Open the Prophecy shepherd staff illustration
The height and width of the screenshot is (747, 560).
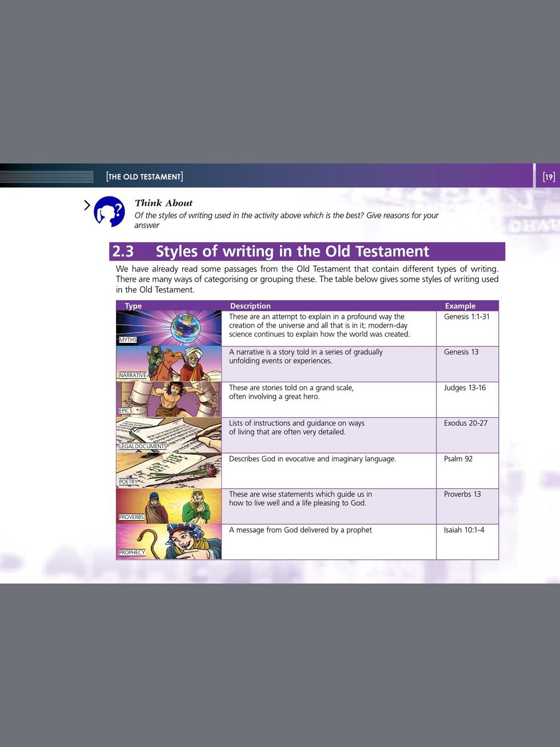click(169, 541)
